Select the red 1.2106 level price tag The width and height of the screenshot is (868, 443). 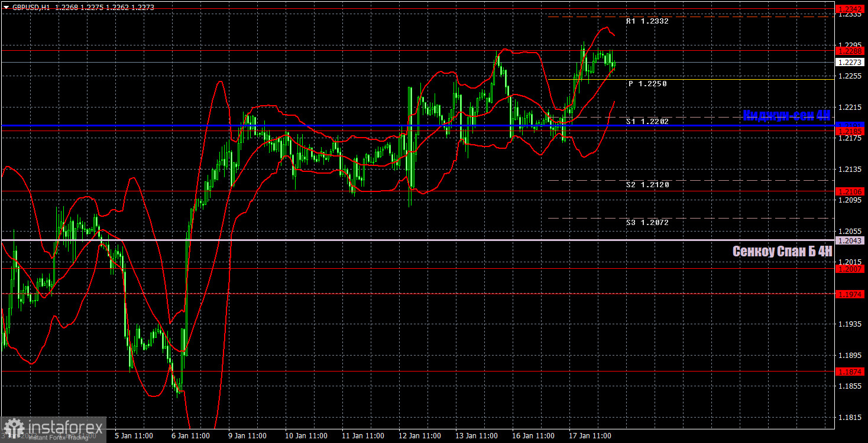[851, 191]
